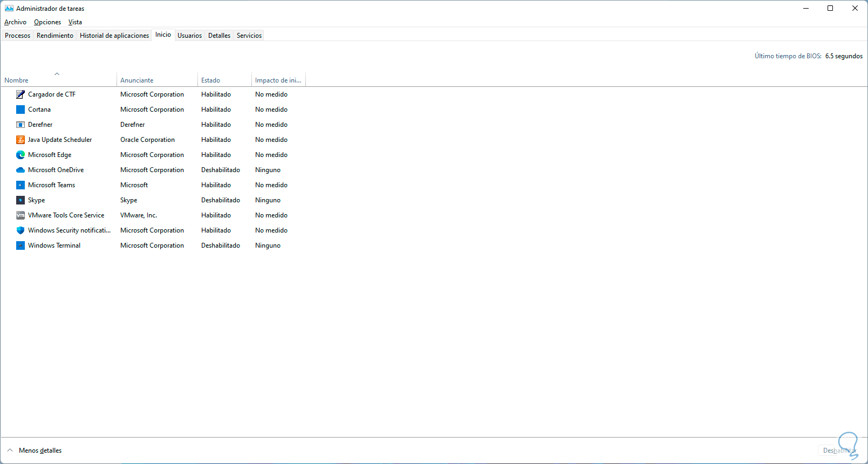This screenshot has height=464, width=868.
Task: Click the VMware Tools Core Service icon
Action: click(x=20, y=215)
